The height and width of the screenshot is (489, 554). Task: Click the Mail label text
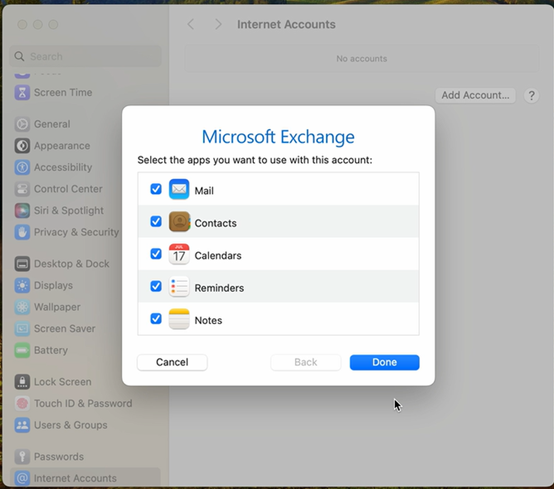click(204, 191)
